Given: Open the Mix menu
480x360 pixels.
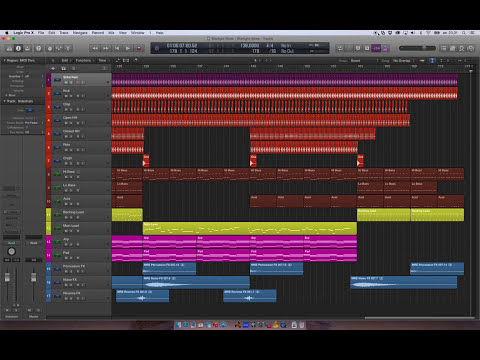Looking at the screenshot, I should pos(111,33).
